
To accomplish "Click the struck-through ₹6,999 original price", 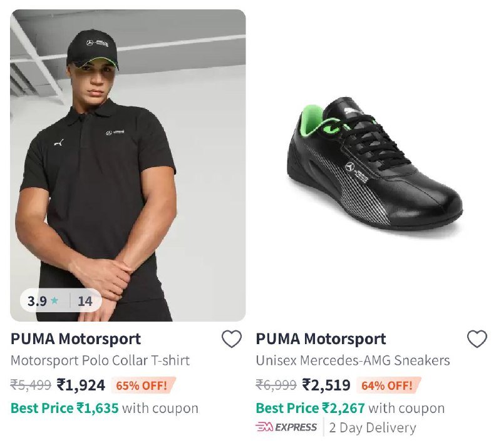I will tap(276, 385).
